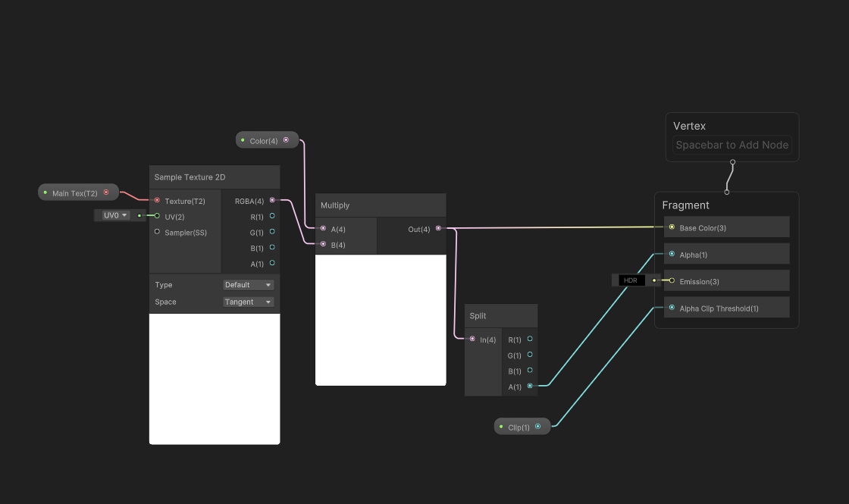Click the Spacebar to Add Node field
This screenshot has height=504, width=849.
tap(730, 145)
